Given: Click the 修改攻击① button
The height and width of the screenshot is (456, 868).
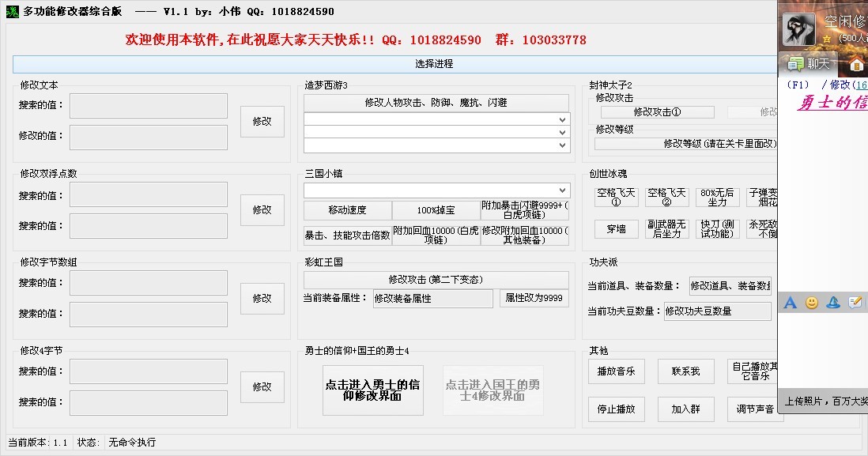Looking at the screenshot, I should [658, 111].
